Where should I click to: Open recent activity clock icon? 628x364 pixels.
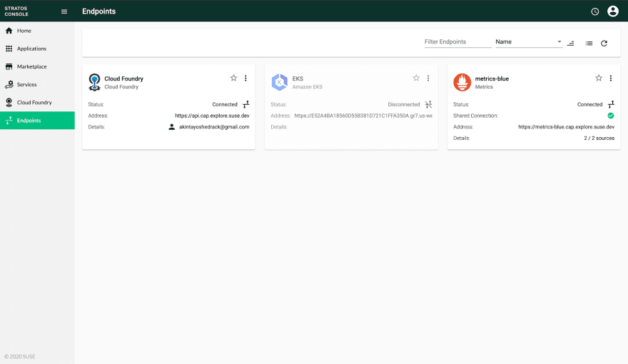595,11
